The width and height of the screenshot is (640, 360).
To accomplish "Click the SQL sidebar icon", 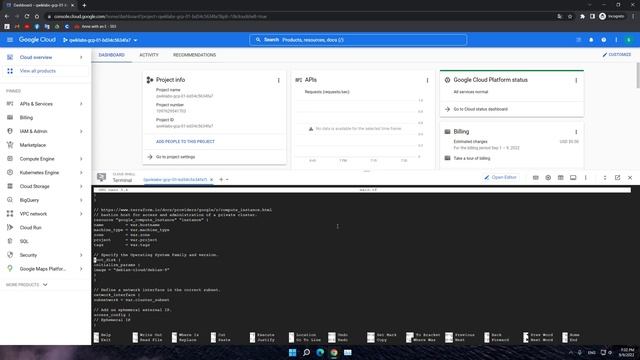I will (10, 241).
